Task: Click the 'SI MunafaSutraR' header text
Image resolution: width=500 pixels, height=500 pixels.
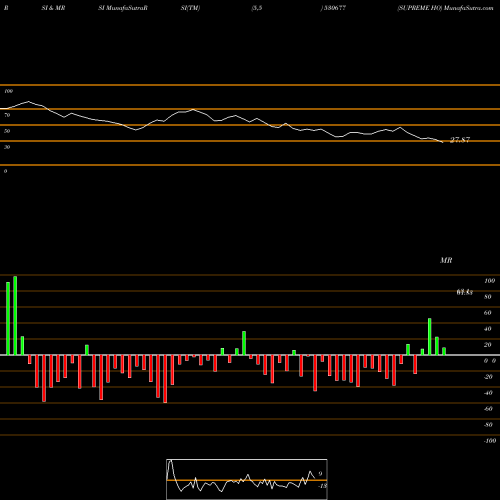Action: click(123, 8)
